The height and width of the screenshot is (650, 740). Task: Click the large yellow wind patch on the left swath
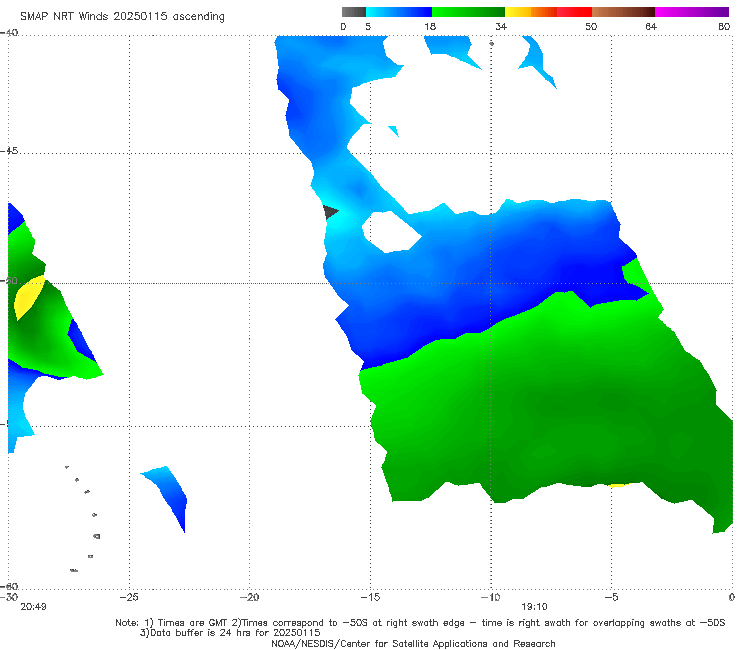pyautogui.click(x=27, y=297)
